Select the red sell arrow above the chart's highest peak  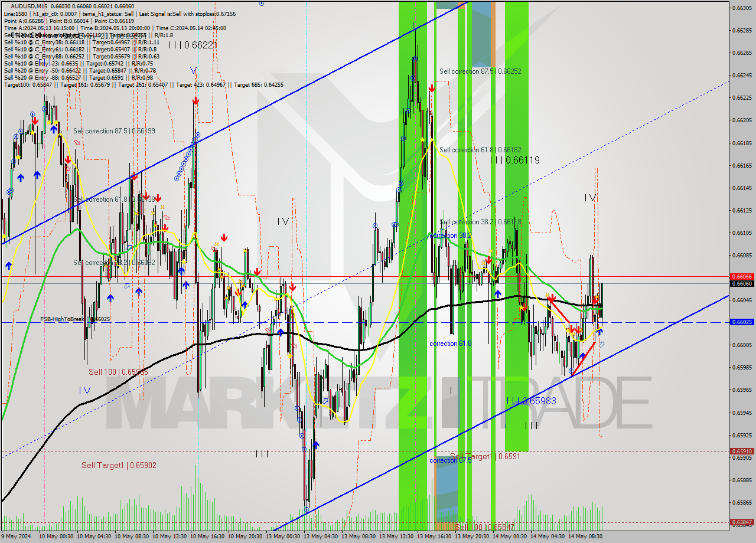[431, 87]
